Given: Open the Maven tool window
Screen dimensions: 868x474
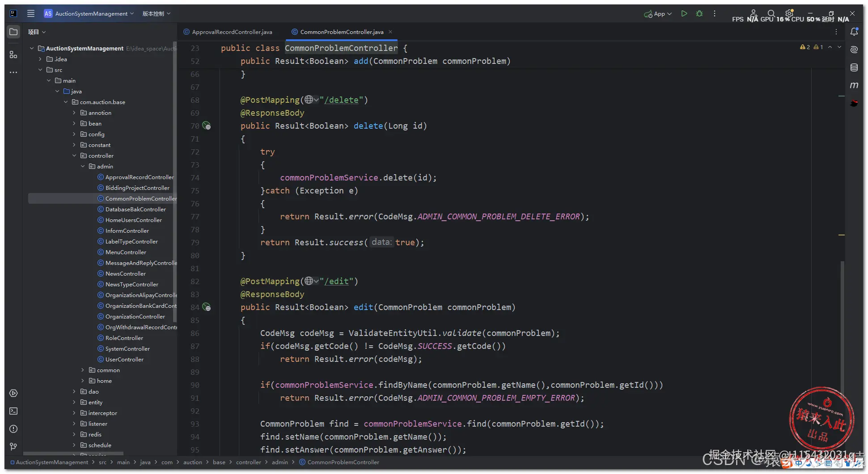Looking at the screenshot, I should [x=854, y=85].
